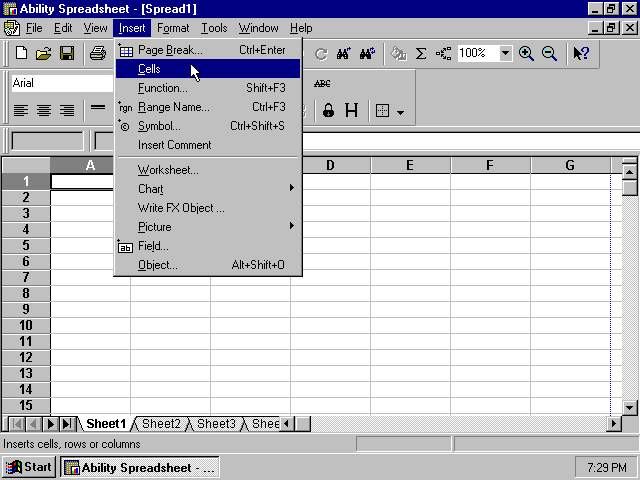640x480 pixels.
Task: Click the strikethrough ABC icon
Action: coord(322,84)
